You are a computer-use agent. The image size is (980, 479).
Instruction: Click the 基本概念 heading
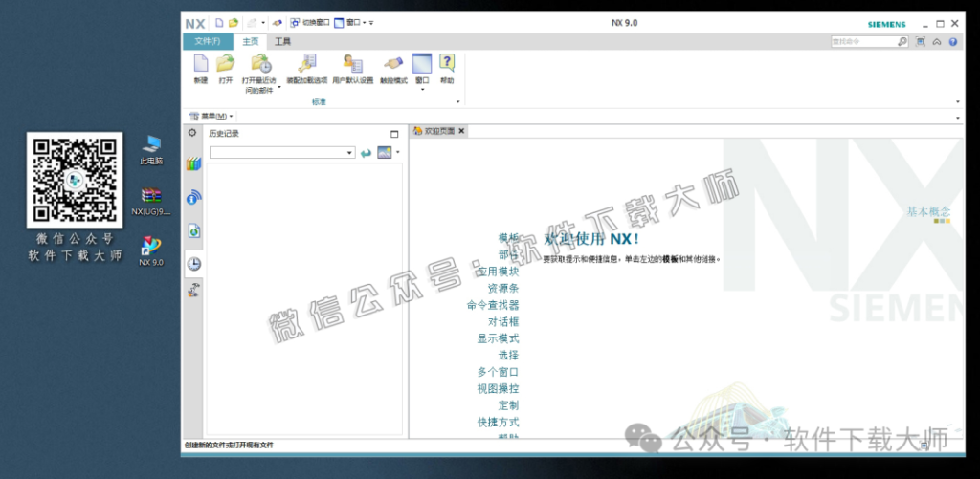point(928,211)
